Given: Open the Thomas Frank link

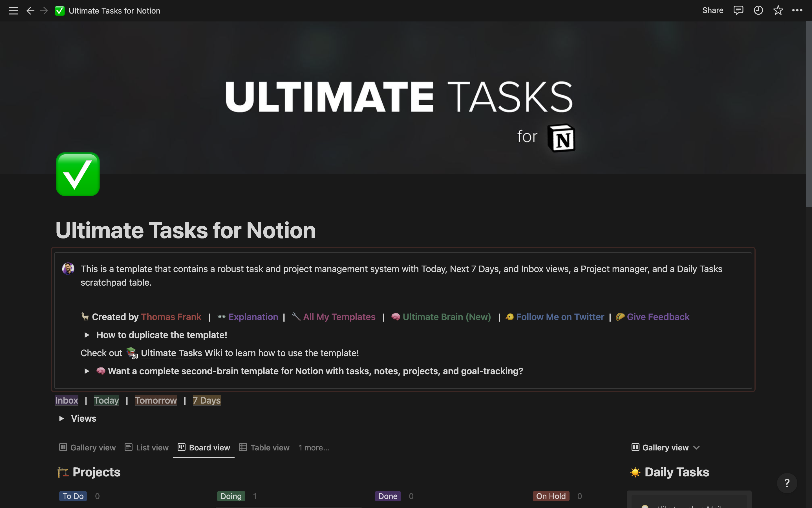Looking at the screenshot, I should click(x=171, y=317).
